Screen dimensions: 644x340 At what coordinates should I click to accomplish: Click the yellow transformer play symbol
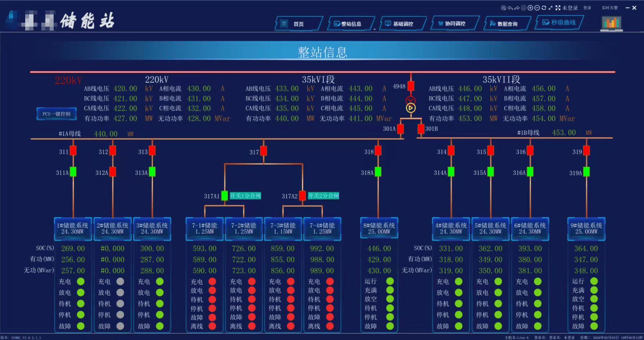(411, 108)
